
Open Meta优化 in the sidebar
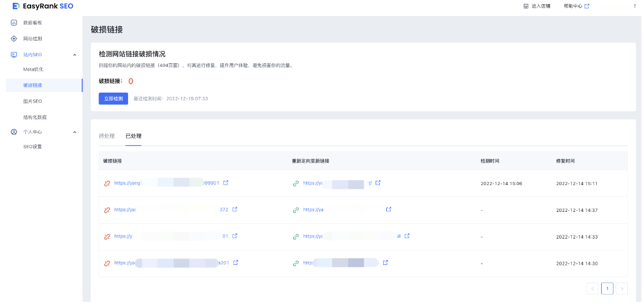(33, 70)
